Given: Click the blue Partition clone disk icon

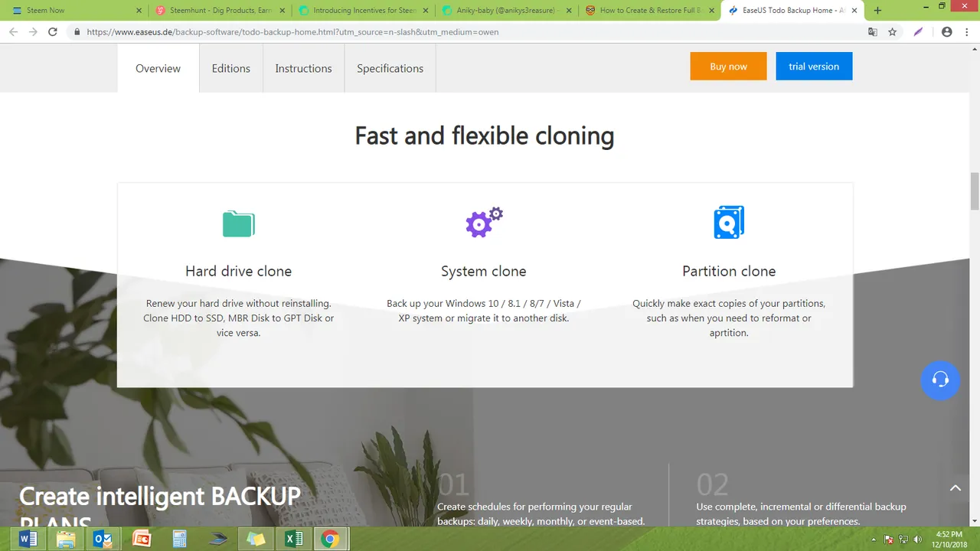Looking at the screenshot, I should pos(729,222).
